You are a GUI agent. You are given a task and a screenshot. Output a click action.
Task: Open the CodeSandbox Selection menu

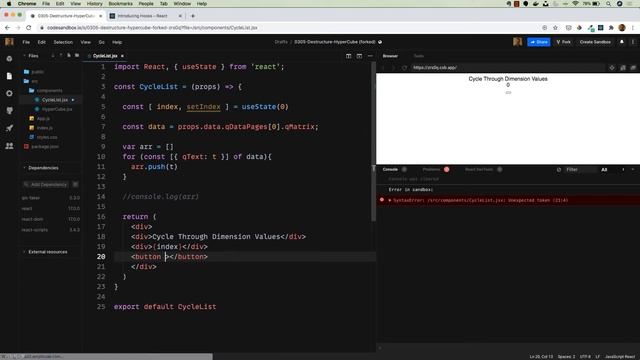(x=63, y=42)
